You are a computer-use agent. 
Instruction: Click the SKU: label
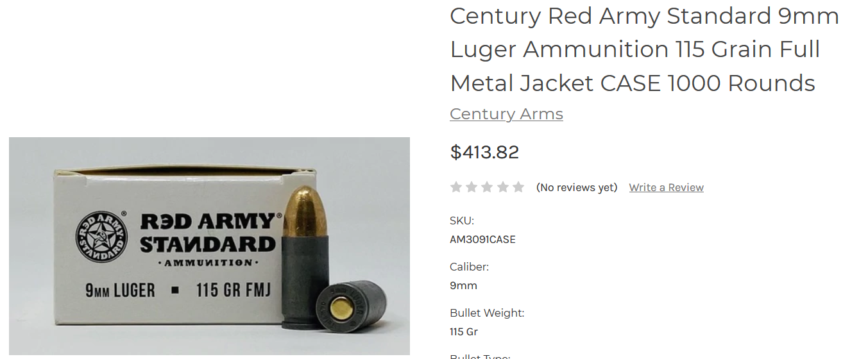(462, 221)
